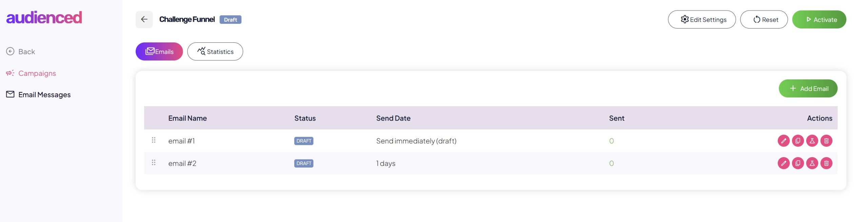Go to Campaigns in sidebar

(37, 73)
